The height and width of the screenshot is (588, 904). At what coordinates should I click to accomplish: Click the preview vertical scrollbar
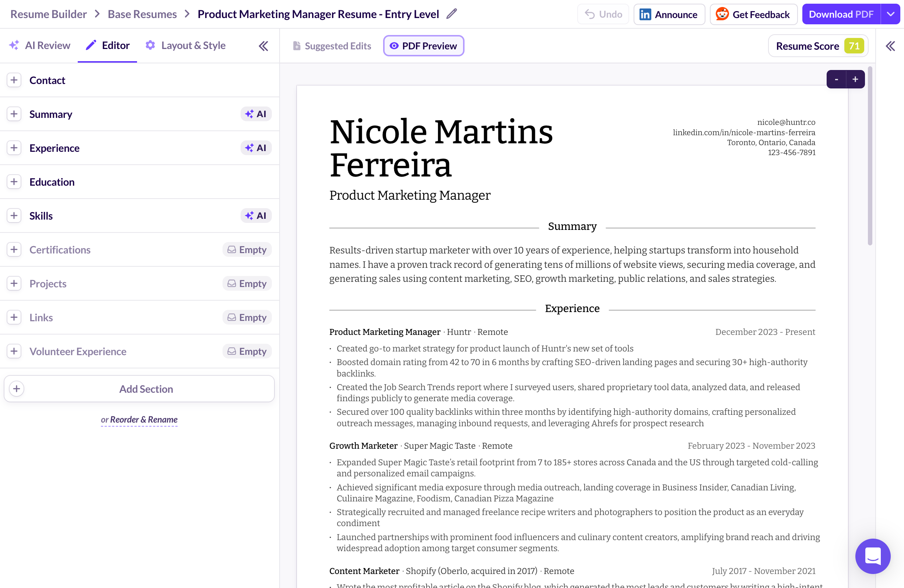pos(869,156)
